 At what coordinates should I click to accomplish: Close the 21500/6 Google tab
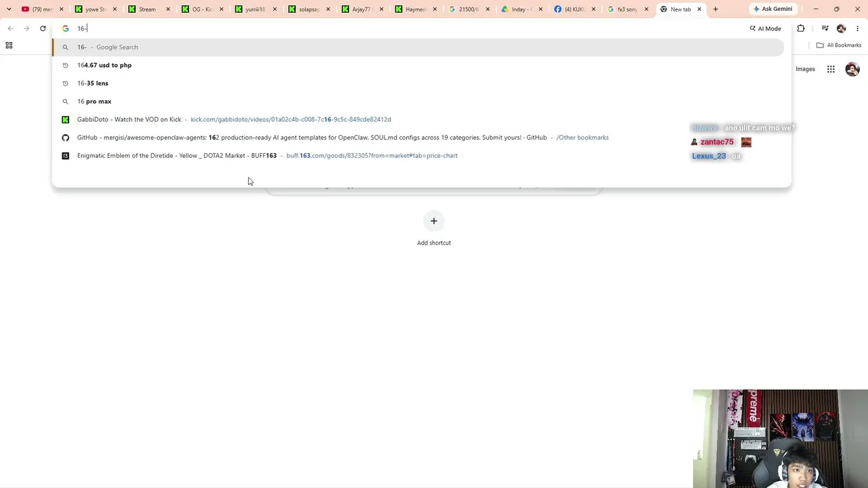(x=488, y=9)
